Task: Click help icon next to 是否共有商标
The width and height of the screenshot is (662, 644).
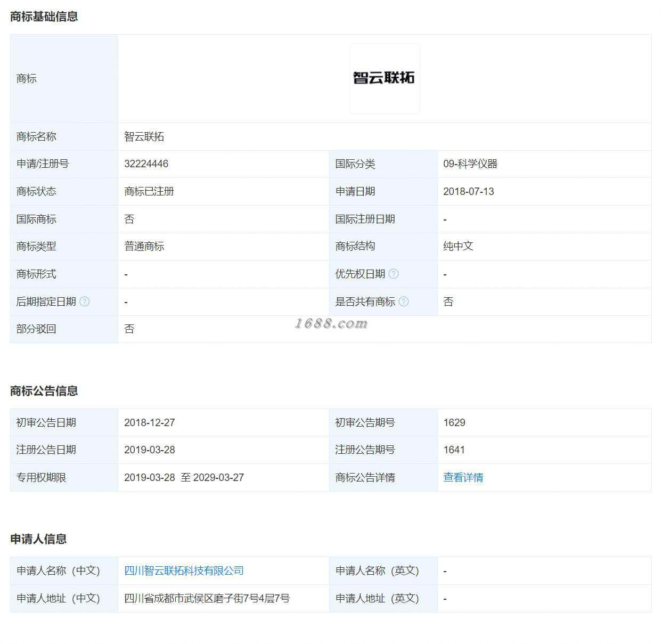Action: click(x=404, y=301)
